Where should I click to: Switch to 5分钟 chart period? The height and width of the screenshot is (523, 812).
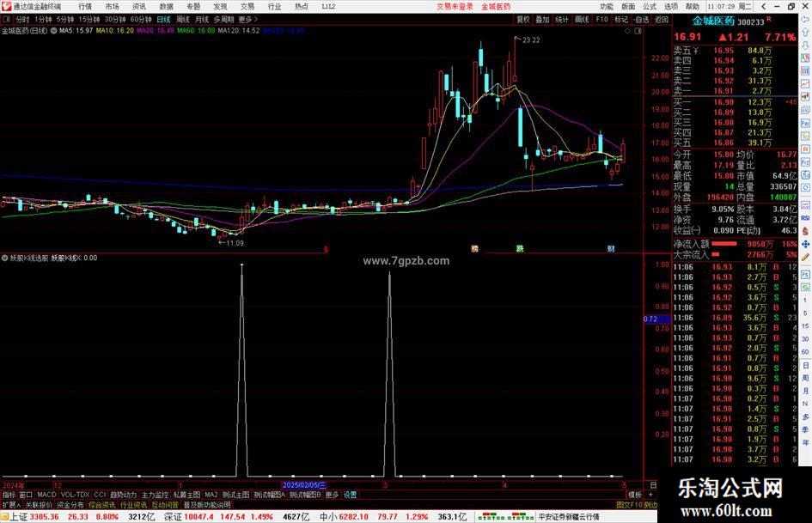coord(65,20)
